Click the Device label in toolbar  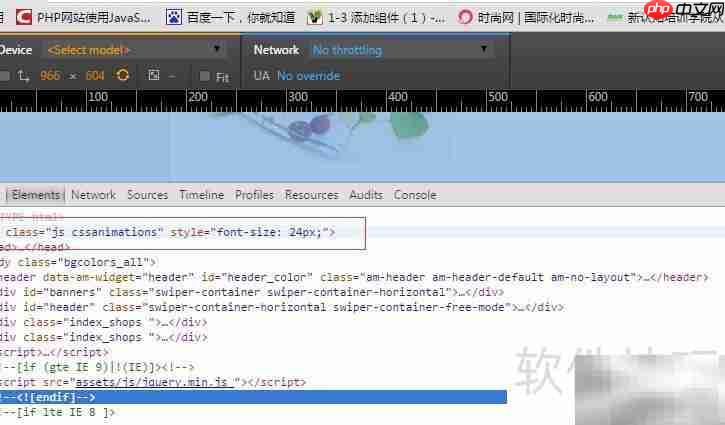coord(16,50)
